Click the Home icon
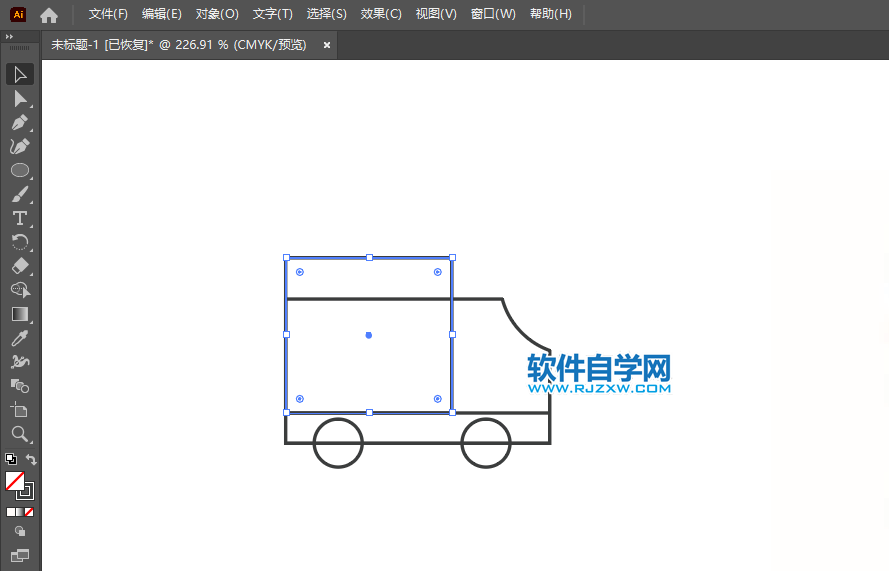Image resolution: width=889 pixels, height=571 pixels. coord(49,15)
